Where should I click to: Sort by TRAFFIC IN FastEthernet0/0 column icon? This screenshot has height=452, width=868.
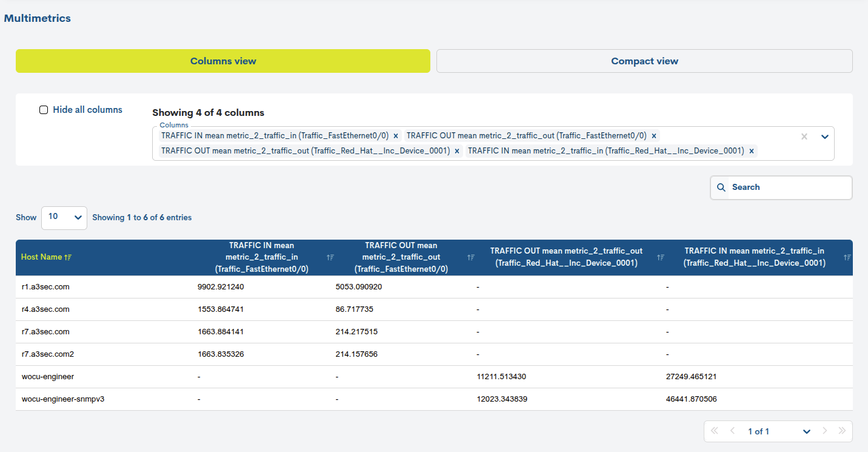[x=330, y=257]
